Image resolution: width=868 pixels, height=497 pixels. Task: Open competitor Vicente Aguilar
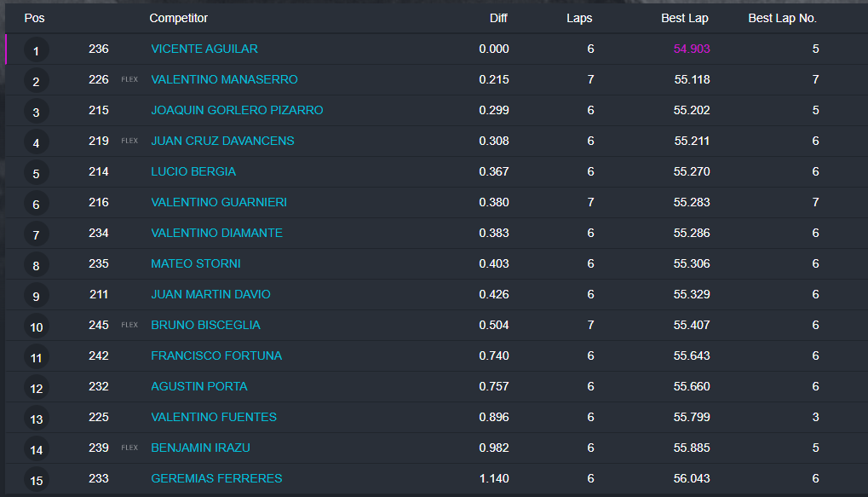pyautogui.click(x=204, y=49)
